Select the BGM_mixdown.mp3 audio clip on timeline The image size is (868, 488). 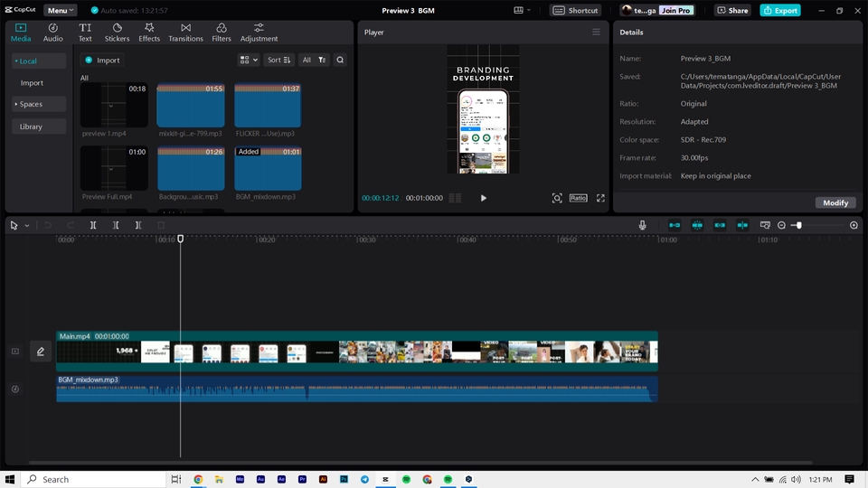(x=357, y=389)
